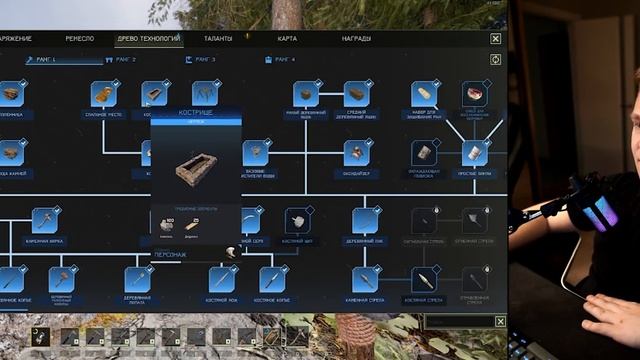640x360 pixels.
Task: Select the Деревянный лук bow node
Action: 365,220
